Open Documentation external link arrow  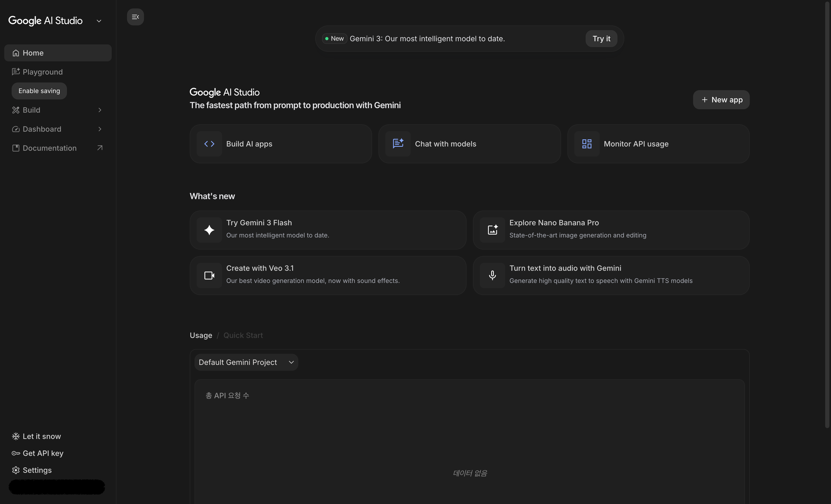[100, 148]
